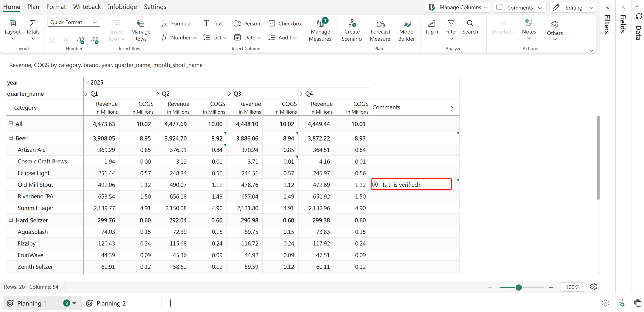Select the Top n analysis tool

coord(431,27)
